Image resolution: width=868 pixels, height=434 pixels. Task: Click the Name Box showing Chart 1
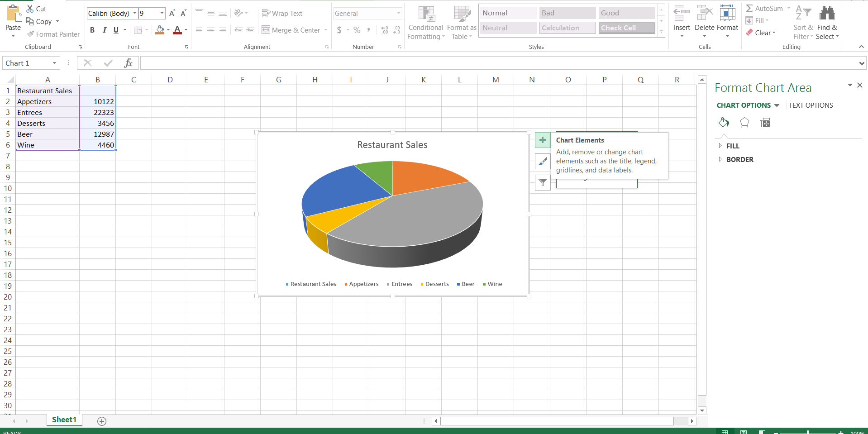click(31, 63)
